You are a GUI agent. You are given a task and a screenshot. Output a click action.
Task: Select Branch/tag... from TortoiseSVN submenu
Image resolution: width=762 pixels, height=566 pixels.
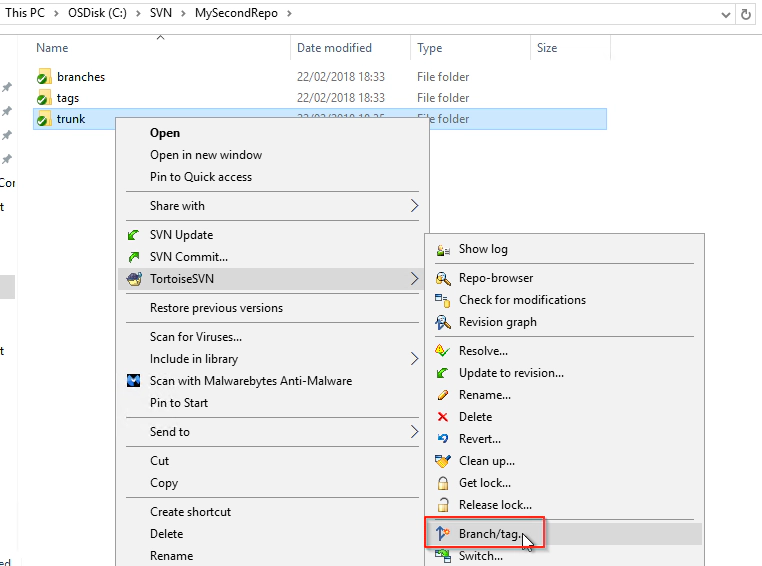(x=490, y=534)
